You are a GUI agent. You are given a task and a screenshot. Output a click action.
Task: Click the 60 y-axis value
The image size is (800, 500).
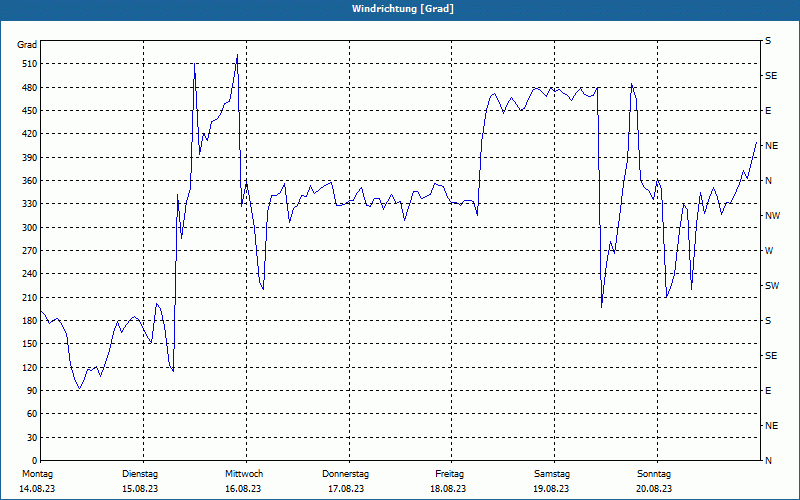point(32,414)
